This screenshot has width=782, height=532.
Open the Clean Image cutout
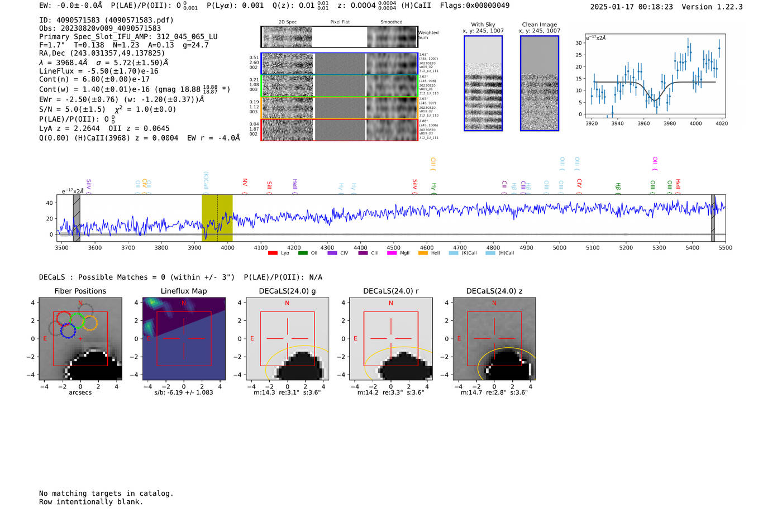540,83
